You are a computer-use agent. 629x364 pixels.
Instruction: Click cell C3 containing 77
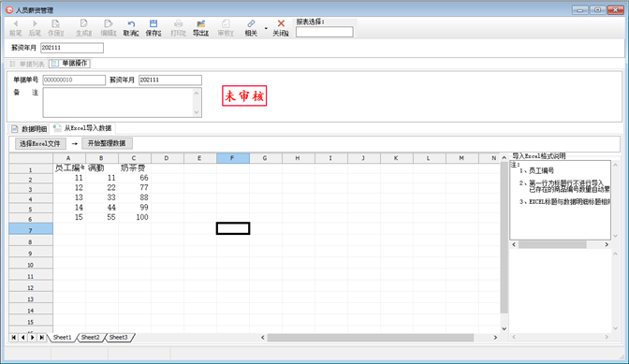pyautogui.click(x=135, y=187)
